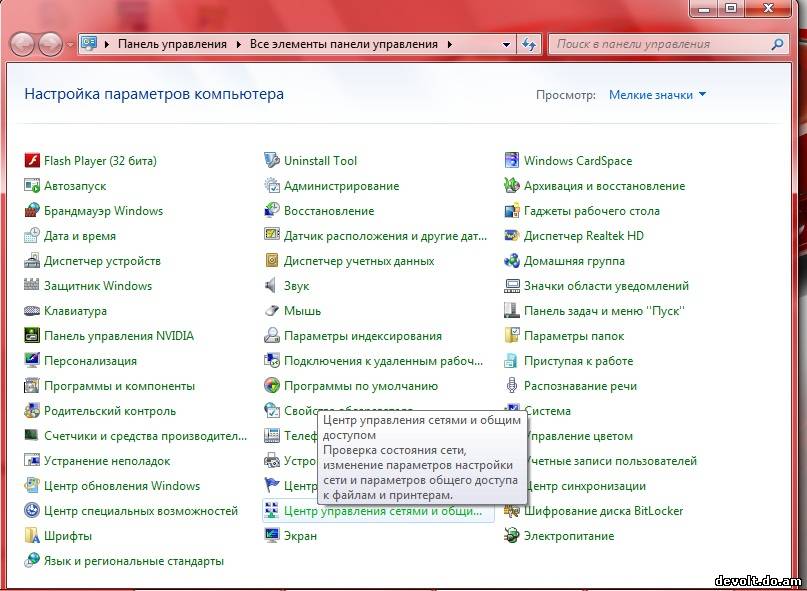Open the Электропитание power icon
This screenshot has width=807, height=591.
pyautogui.click(x=512, y=535)
